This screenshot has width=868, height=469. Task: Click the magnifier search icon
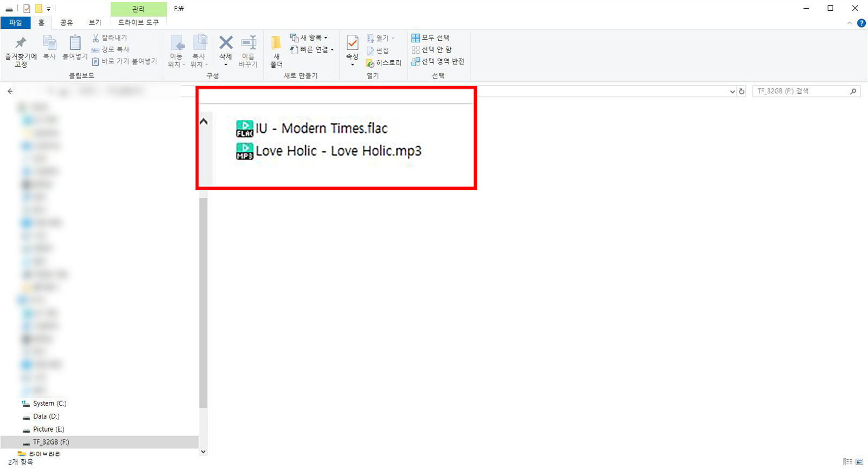coord(853,91)
